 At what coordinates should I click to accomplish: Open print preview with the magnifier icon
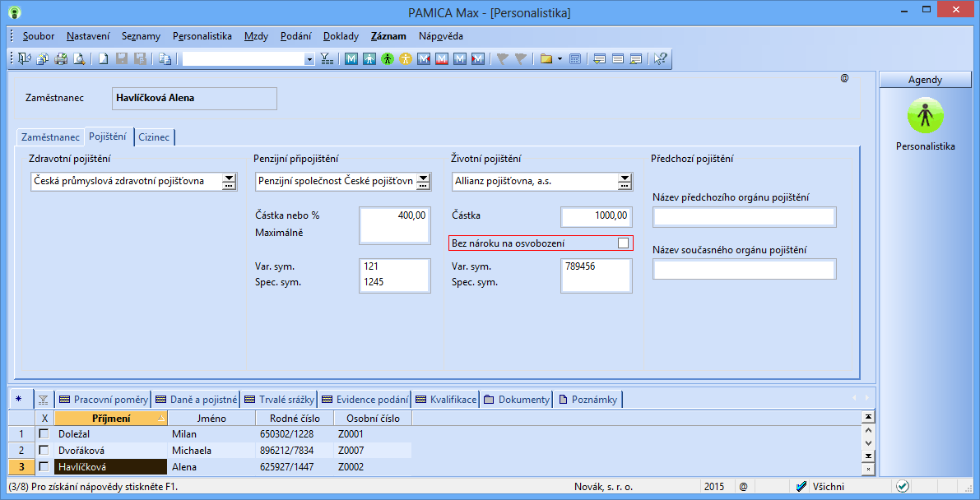79,58
